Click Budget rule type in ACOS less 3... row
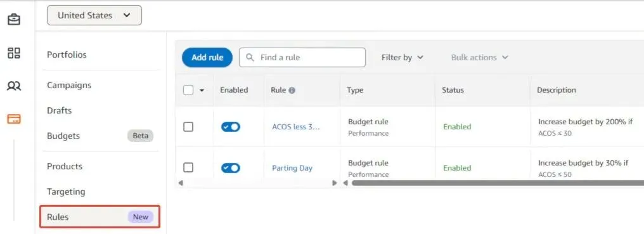Screen dimensions: 644x234 pyautogui.click(x=368, y=122)
